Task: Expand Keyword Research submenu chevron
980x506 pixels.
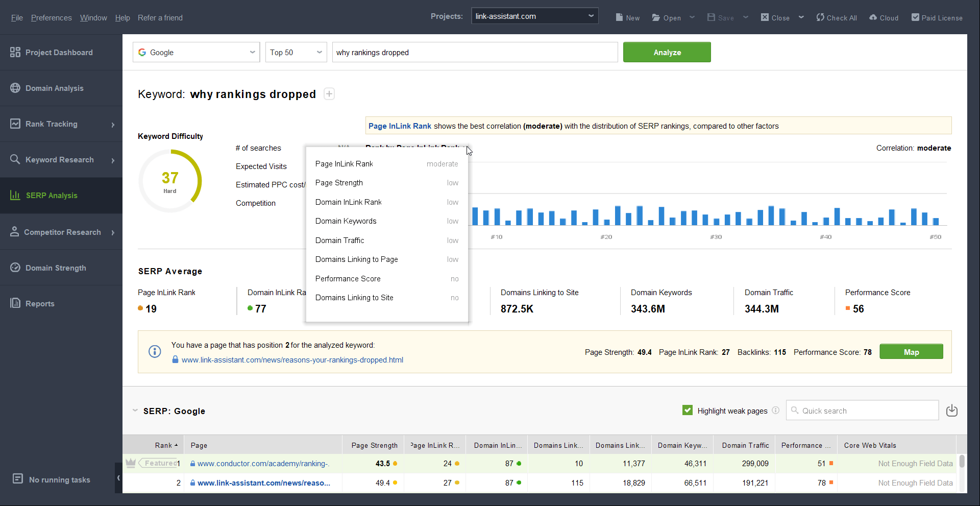Action: pyautogui.click(x=113, y=160)
